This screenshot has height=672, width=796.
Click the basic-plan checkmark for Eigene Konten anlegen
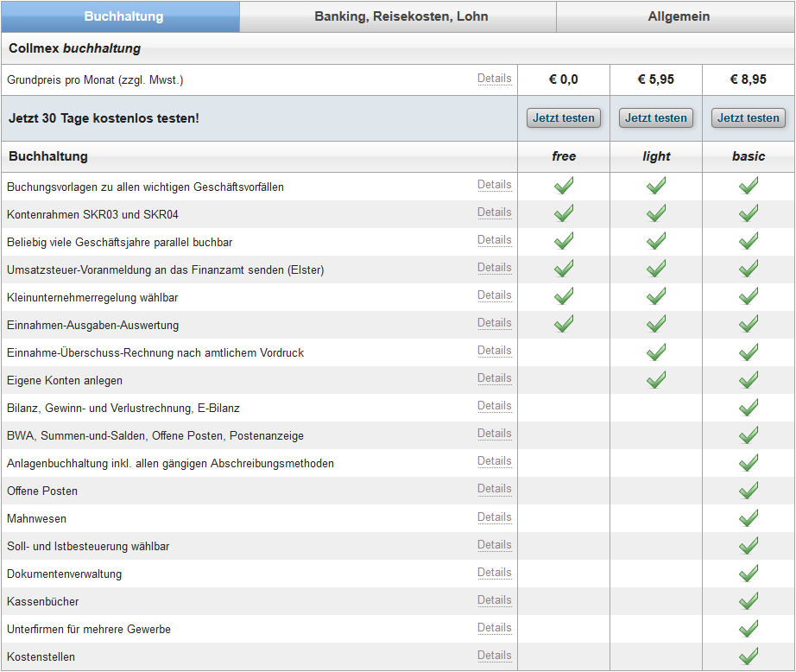tap(749, 379)
